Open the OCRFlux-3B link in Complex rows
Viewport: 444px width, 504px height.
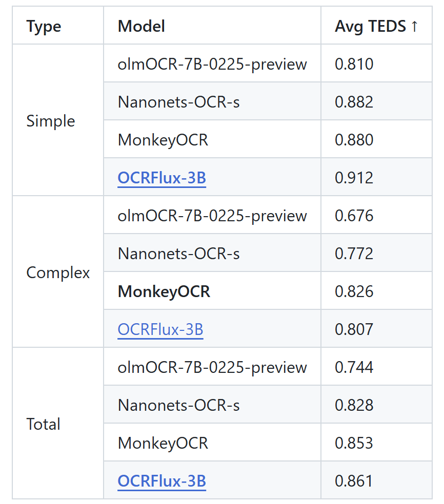(160, 329)
